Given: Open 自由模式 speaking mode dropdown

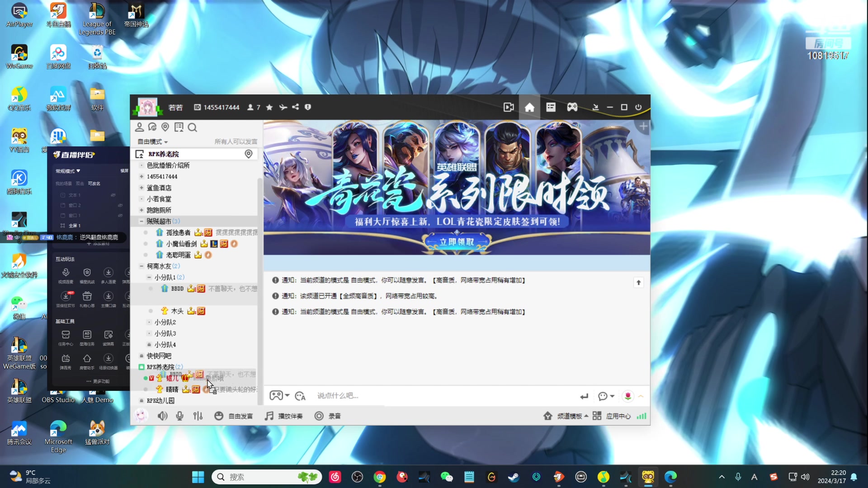Looking at the screenshot, I should (153, 142).
